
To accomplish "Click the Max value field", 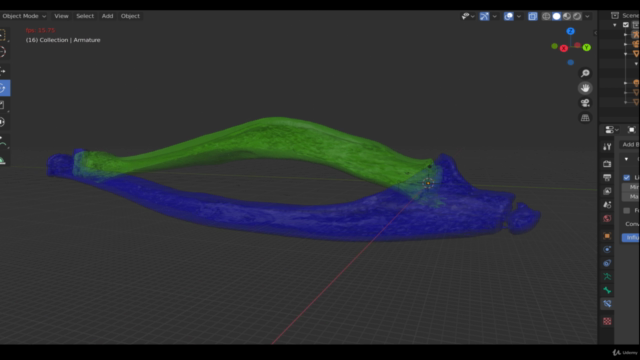I will pyautogui.click(x=631, y=196).
